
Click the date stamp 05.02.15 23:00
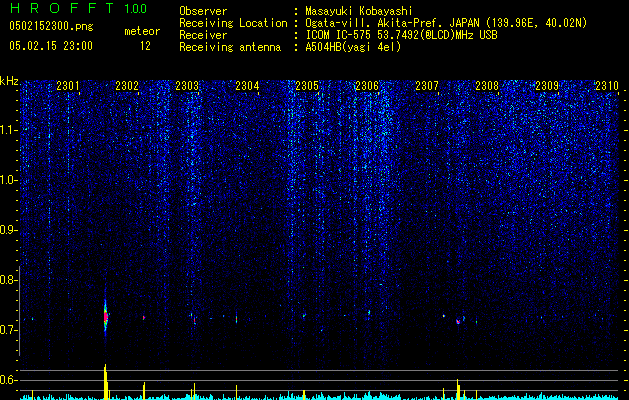click(x=51, y=46)
